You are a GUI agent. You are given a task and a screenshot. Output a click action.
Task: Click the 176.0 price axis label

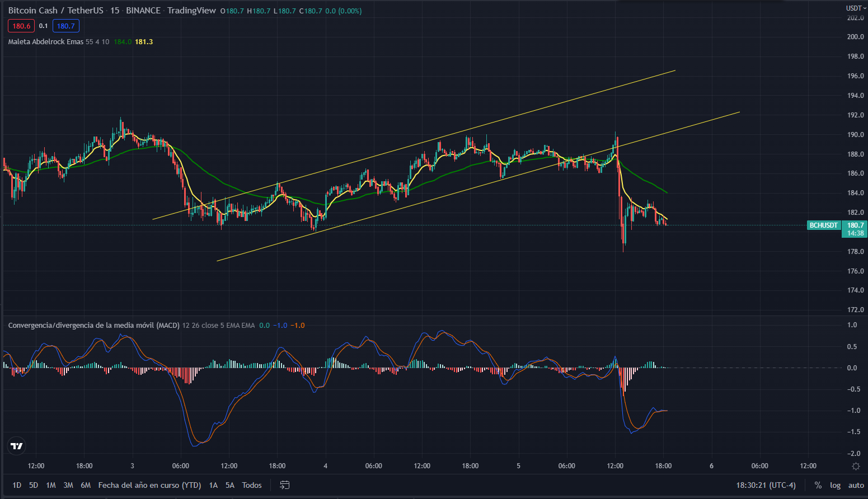855,271
